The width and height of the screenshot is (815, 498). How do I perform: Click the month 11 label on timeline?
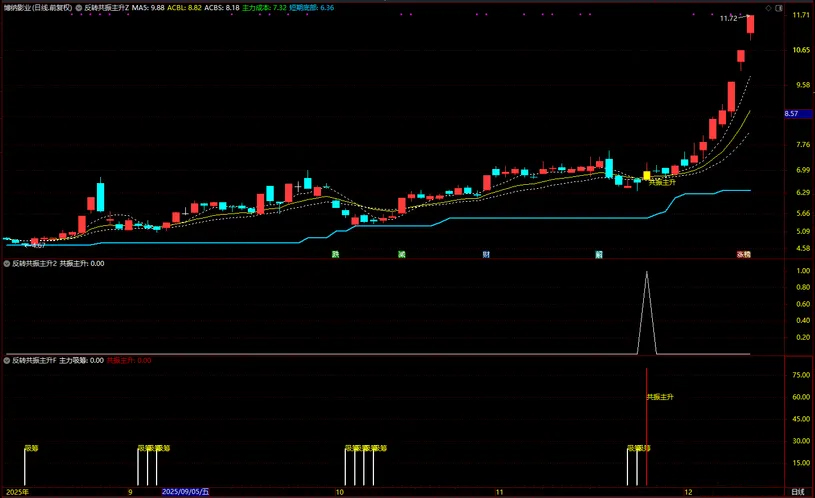click(498, 492)
